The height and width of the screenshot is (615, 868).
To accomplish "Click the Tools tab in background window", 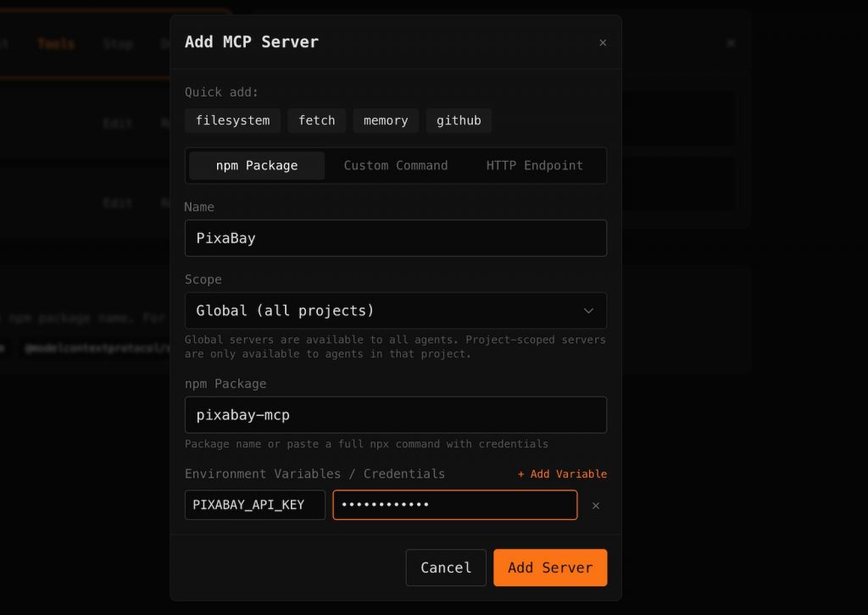I will pos(56,44).
